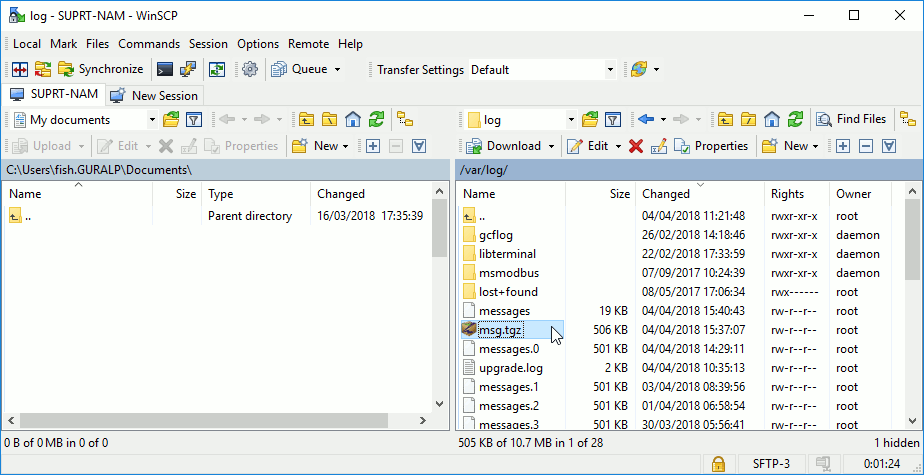Refresh the local panel
The width and height of the screenshot is (924, 475).
376,120
